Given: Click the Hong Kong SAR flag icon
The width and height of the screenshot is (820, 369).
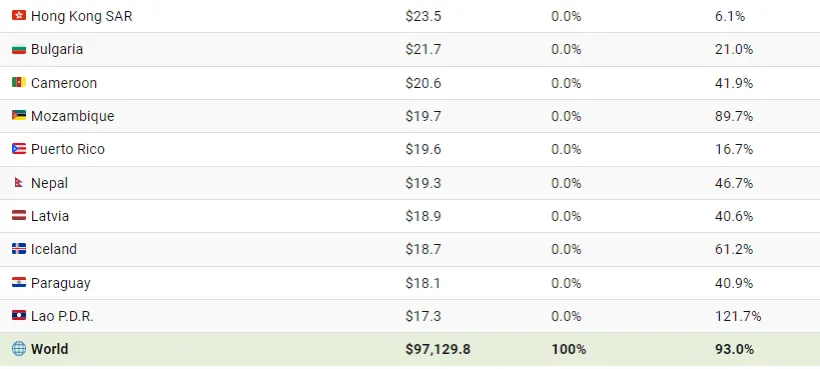Looking at the screenshot, I should (x=19, y=16).
